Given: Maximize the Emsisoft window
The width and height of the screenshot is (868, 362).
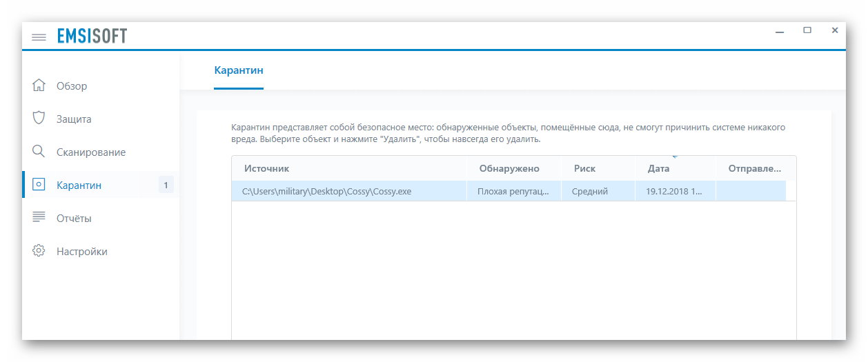Looking at the screenshot, I should (x=807, y=30).
